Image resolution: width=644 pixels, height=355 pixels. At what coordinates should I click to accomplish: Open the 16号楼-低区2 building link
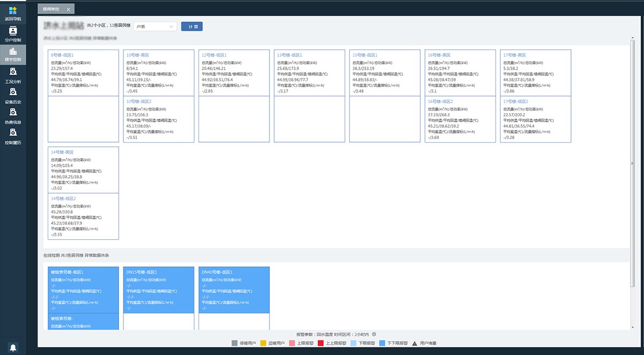click(440, 101)
